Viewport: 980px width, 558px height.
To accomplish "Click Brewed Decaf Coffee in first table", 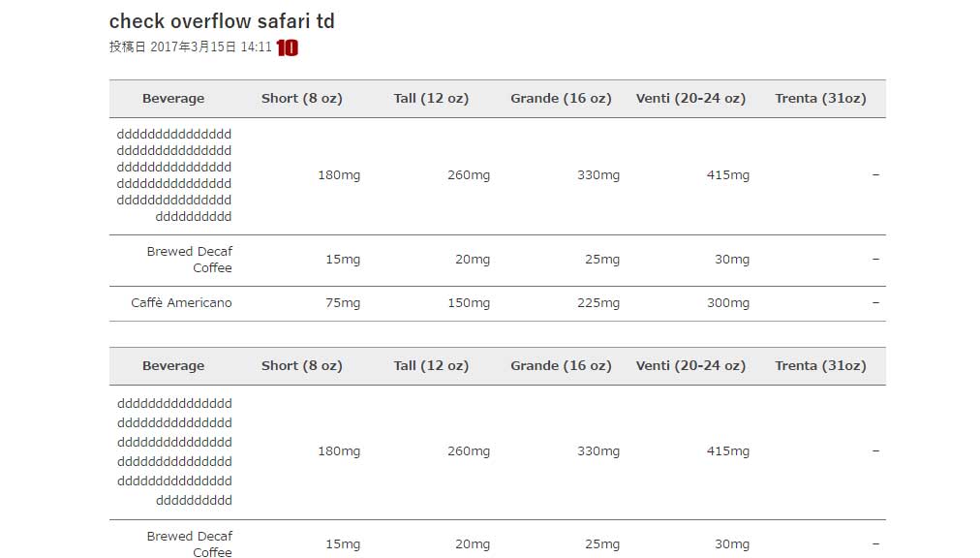I will 190,260.
